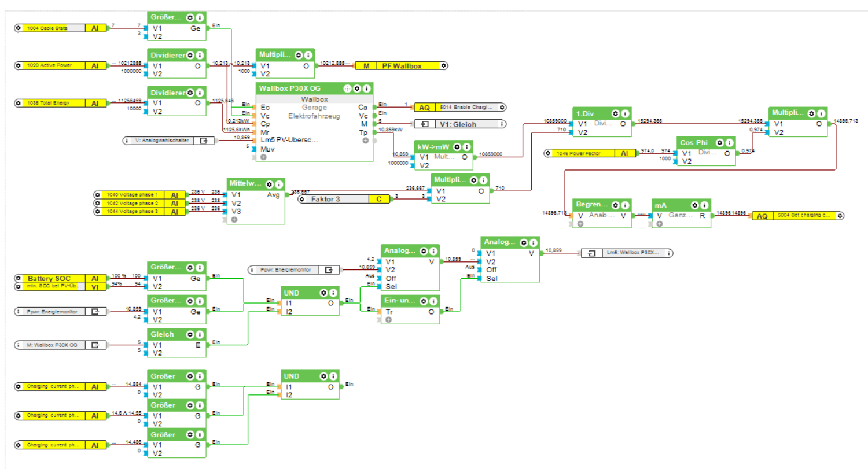Click gear icon on PF Wallbox flag
The height and width of the screenshot is (469, 868).
(x=443, y=66)
